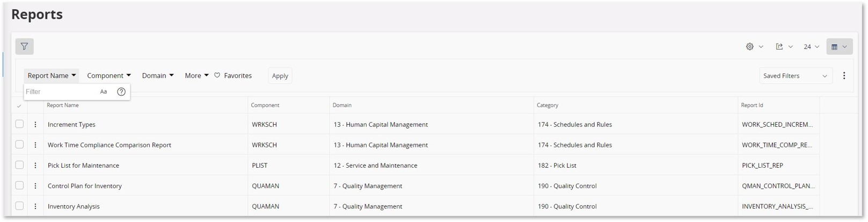Open row actions for Pick List for Maintenance
Screen dimensions: 868x222
(x=35, y=166)
